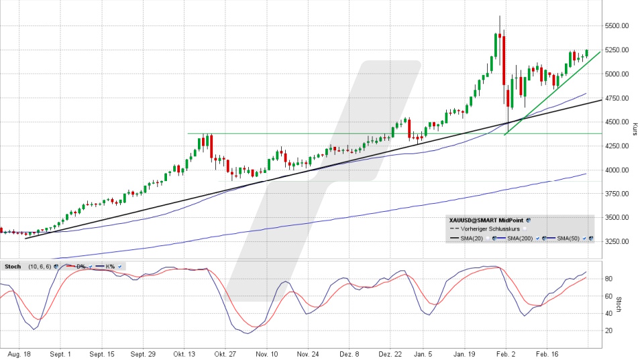Viewport: 644px width, 362px height.
Task: Click the red D% line sample in legend
Action: click(70, 266)
